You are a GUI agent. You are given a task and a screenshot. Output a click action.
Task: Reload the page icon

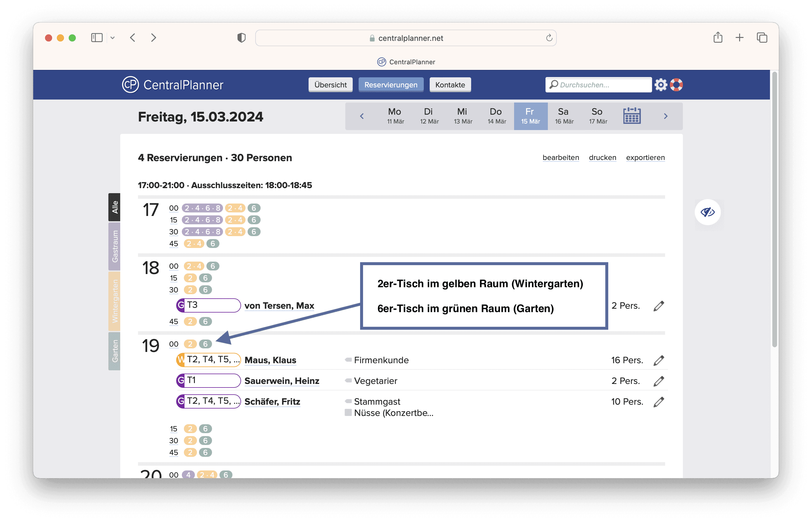[x=549, y=38]
